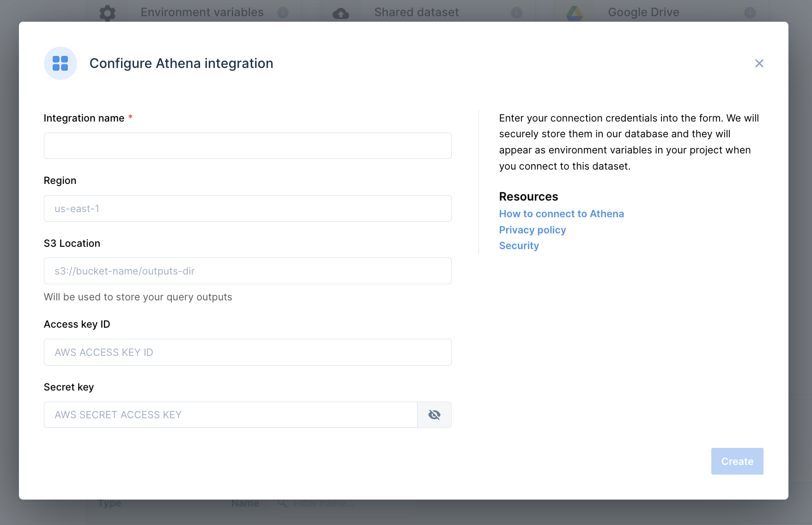Click the search magnifier in name filter
812x525 pixels.
click(x=282, y=503)
